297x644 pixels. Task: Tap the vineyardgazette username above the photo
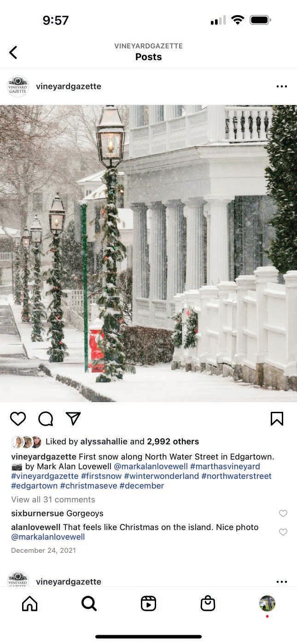[69, 87]
